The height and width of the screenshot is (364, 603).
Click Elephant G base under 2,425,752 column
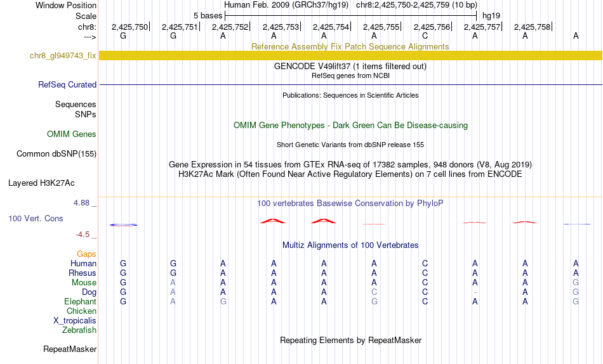tap(223, 302)
